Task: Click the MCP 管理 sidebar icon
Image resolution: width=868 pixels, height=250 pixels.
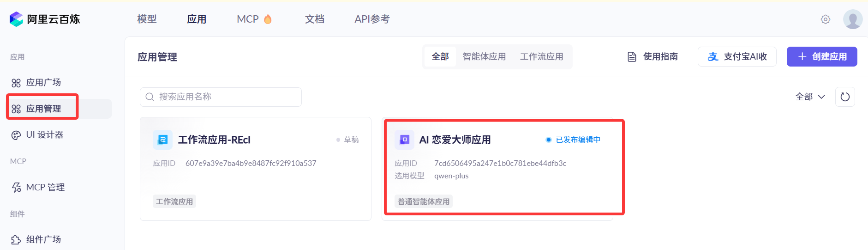Action: point(16,187)
